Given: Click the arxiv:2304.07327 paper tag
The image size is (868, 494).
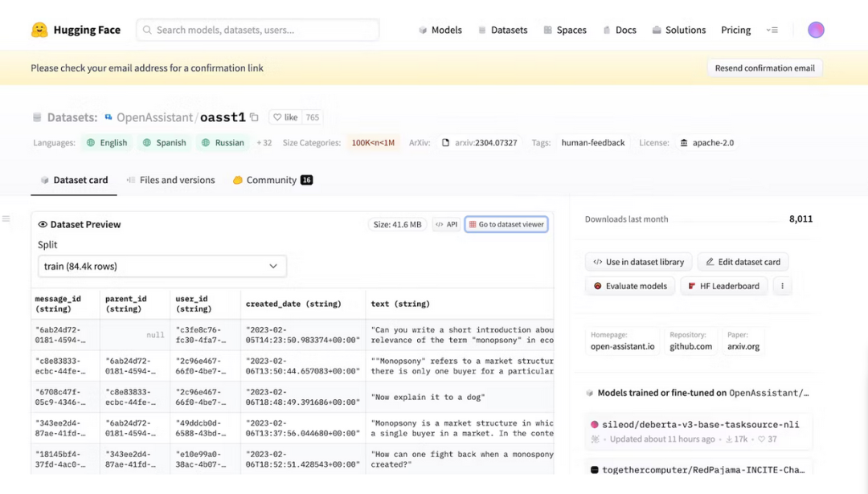Looking at the screenshot, I should coord(479,143).
